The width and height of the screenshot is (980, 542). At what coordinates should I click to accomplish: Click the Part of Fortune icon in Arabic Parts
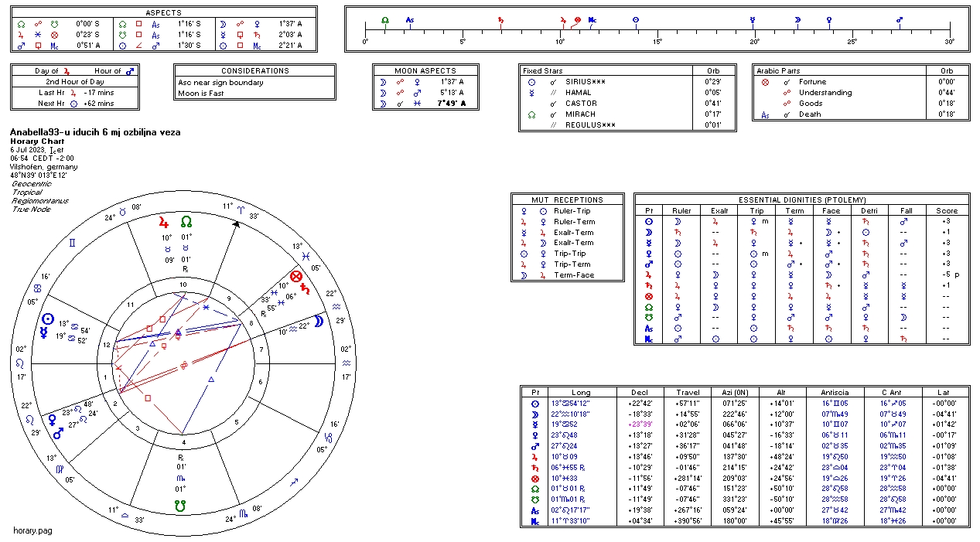click(x=765, y=82)
